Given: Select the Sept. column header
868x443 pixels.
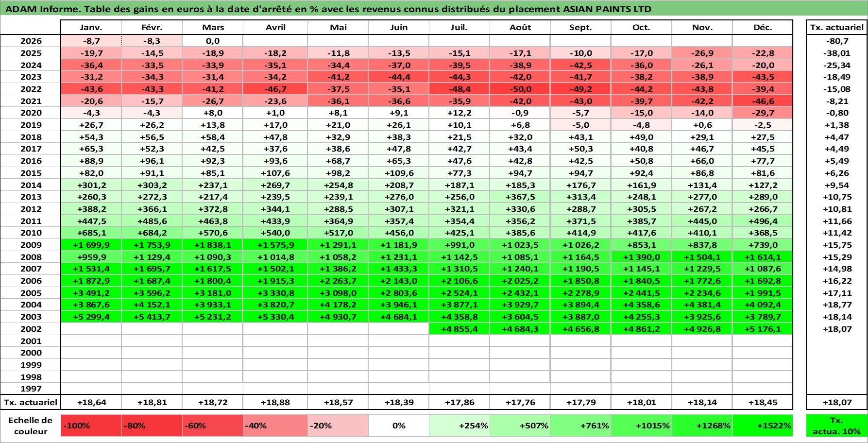Looking at the screenshot, I should pos(581,27).
